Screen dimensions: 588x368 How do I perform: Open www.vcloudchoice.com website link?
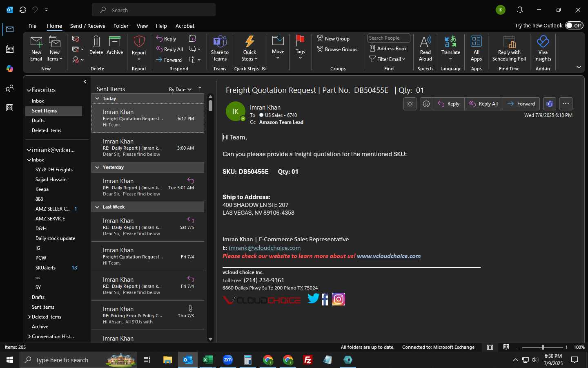click(389, 256)
